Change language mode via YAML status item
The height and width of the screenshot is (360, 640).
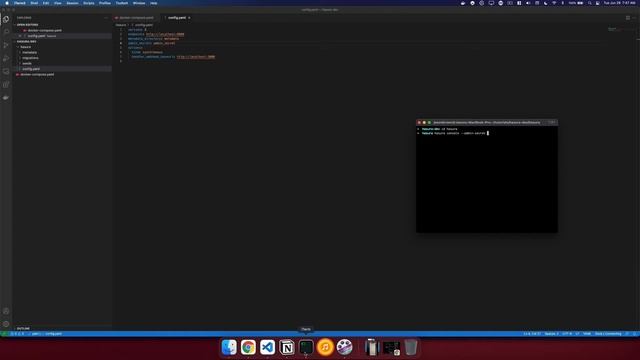587,334
